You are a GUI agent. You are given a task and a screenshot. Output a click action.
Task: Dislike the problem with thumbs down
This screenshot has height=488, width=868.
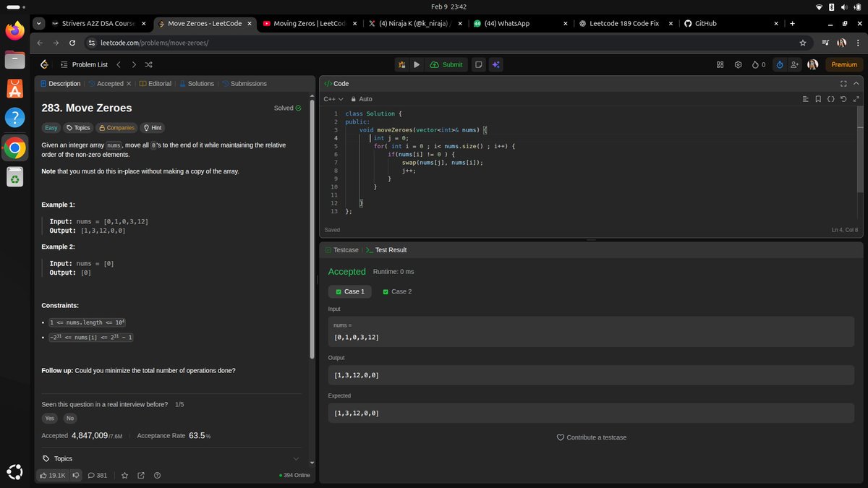click(75, 475)
